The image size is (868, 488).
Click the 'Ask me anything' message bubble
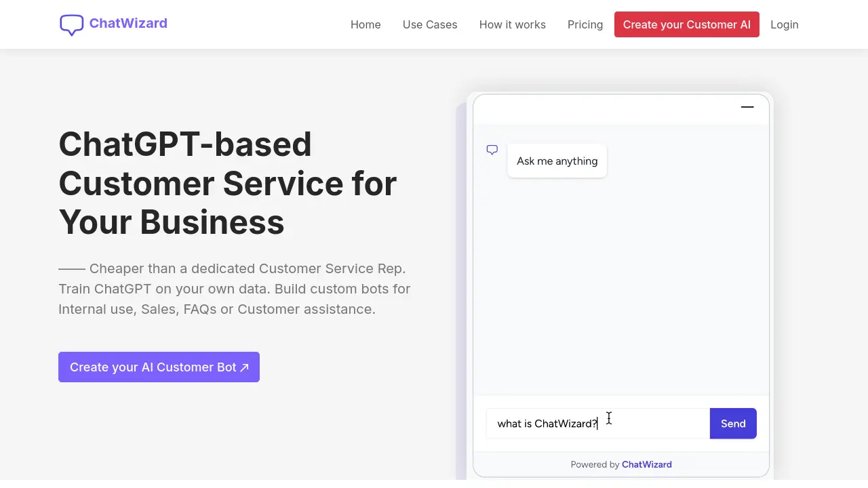pyautogui.click(x=557, y=161)
